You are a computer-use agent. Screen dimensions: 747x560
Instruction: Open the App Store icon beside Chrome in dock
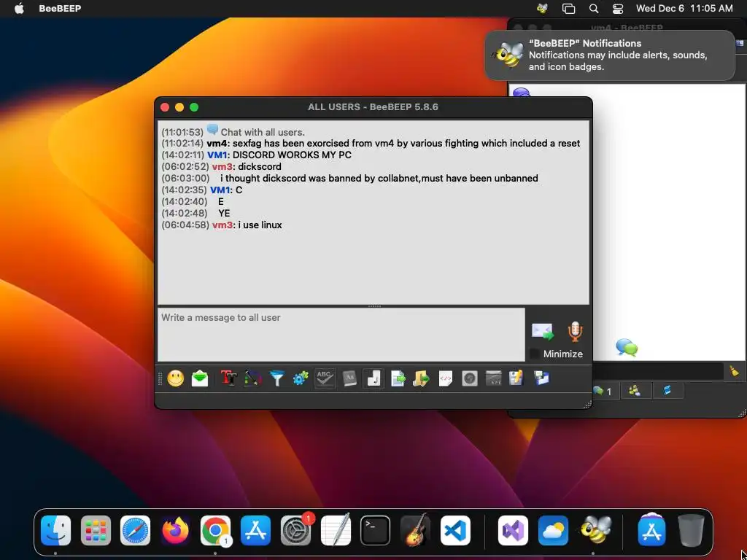coord(255,531)
